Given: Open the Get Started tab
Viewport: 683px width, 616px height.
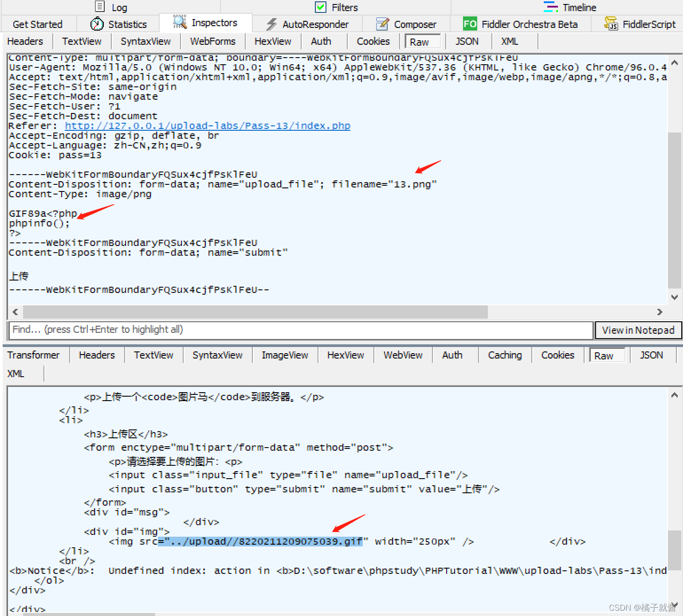Looking at the screenshot, I should click(x=38, y=24).
